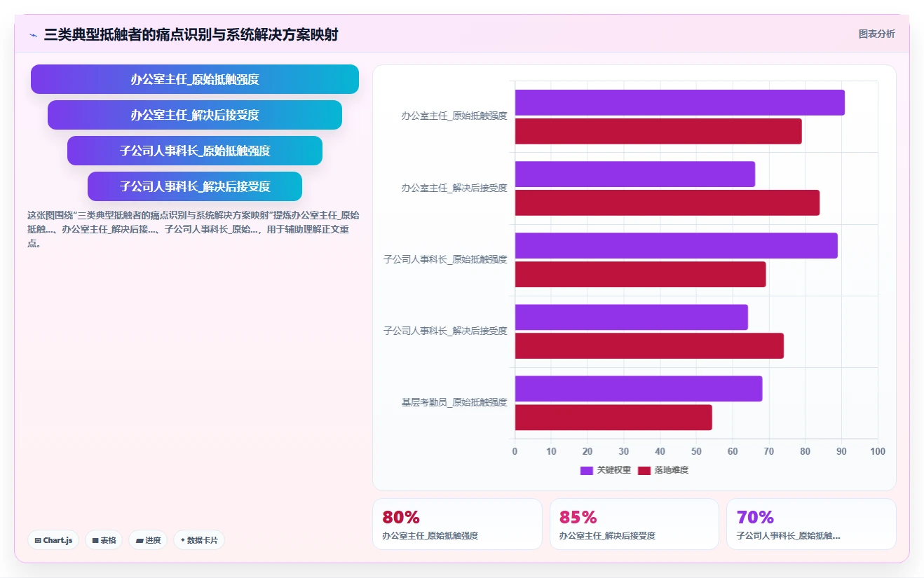
Task: Click the 80% data card
Action: tap(457, 524)
